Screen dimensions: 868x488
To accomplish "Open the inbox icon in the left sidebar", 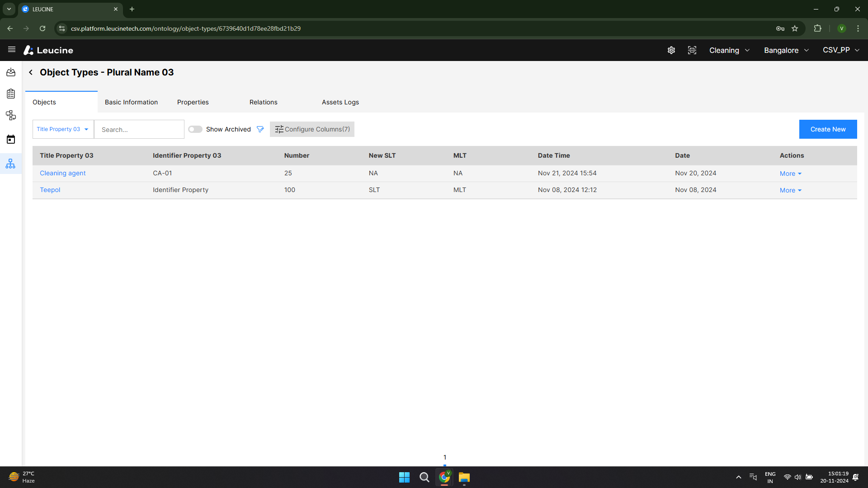I will point(11,72).
